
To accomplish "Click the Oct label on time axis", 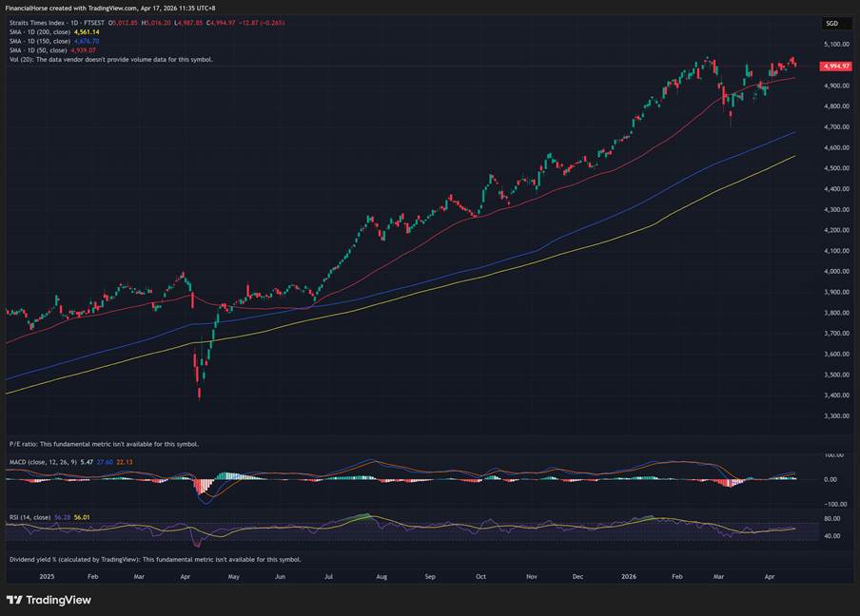I will [480, 576].
